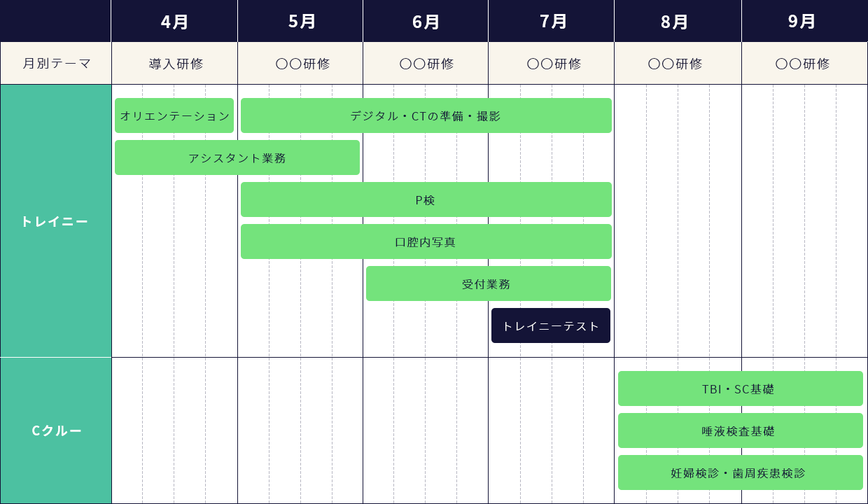Screen dimensions: 868x504
Task: Choose the 6月 column header
Action: pyautogui.click(x=426, y=21)
